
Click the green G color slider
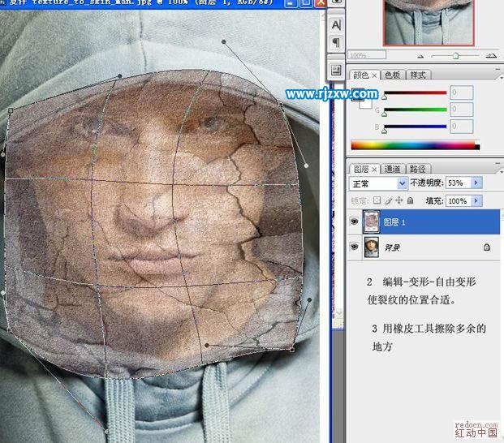[416, 110]
